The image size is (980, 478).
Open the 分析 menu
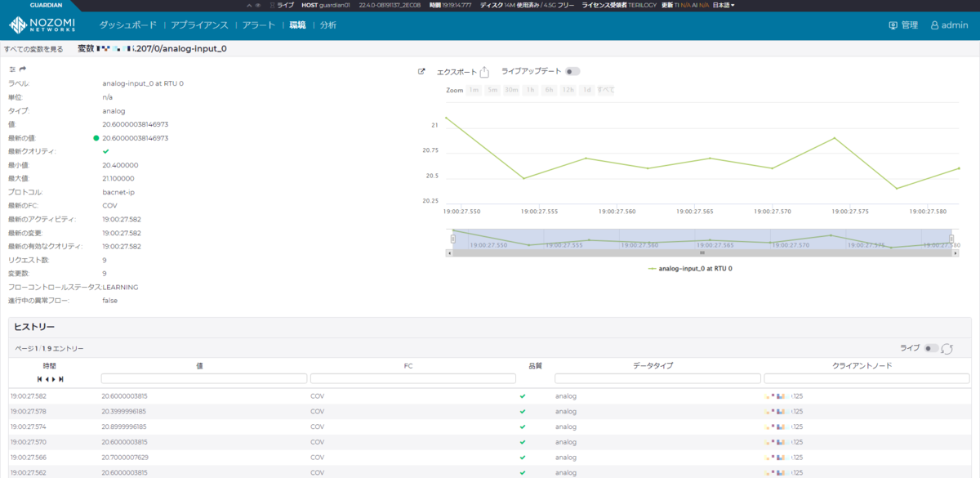[328, 25]
